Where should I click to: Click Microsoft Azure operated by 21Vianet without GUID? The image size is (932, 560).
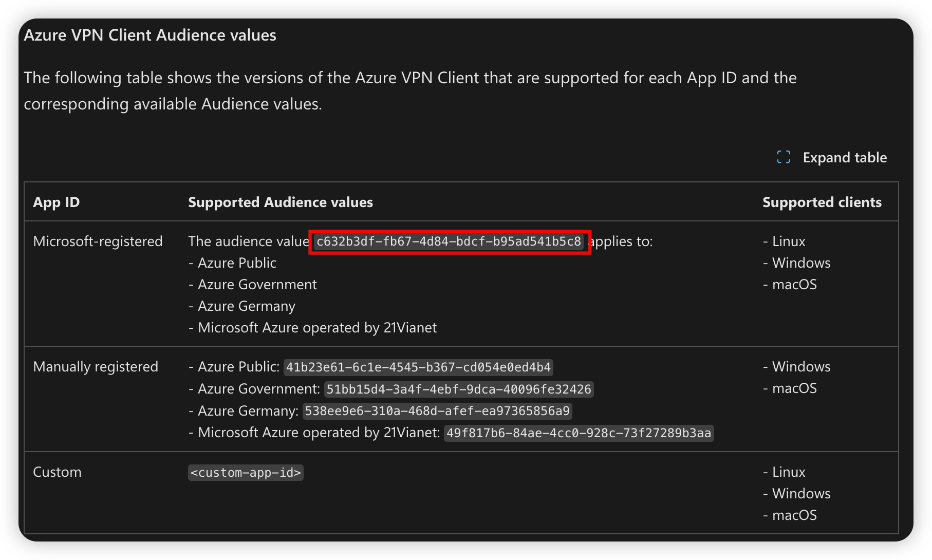point(317,328)
